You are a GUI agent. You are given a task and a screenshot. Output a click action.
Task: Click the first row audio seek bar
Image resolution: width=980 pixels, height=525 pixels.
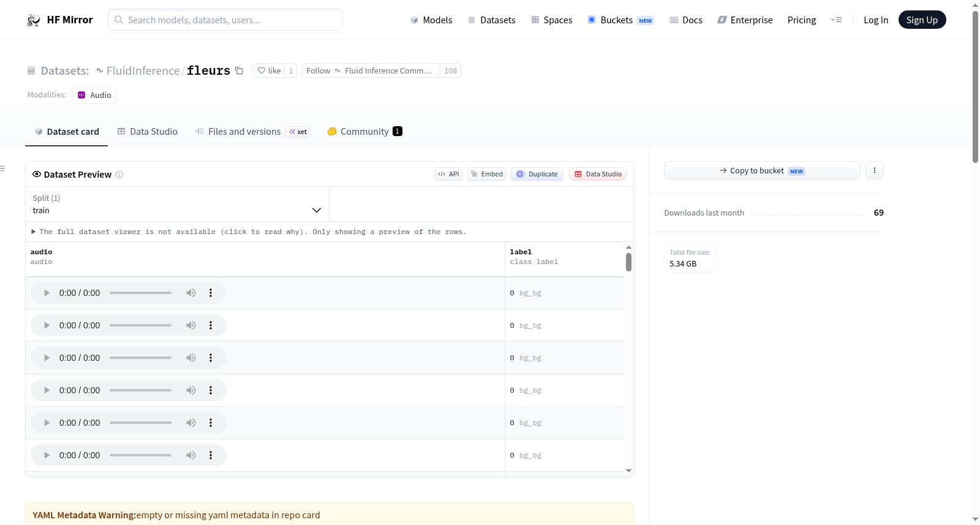pos(140,293)
